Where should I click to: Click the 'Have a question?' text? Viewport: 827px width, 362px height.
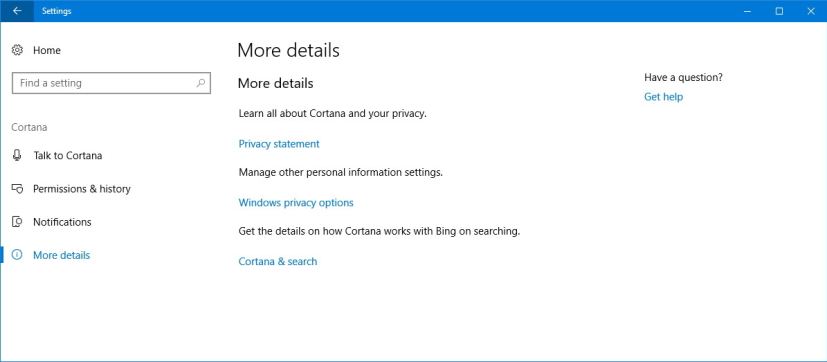pos(684,78)
